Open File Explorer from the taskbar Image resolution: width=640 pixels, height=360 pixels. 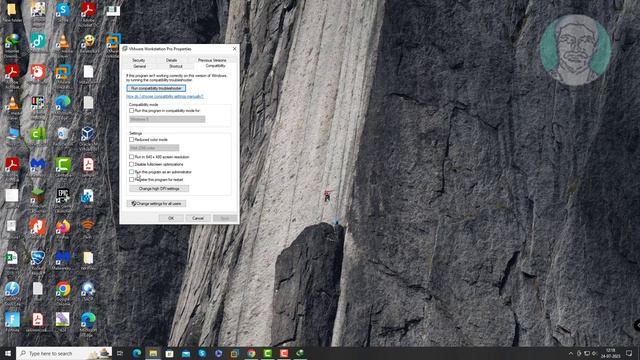click(153, 353)
